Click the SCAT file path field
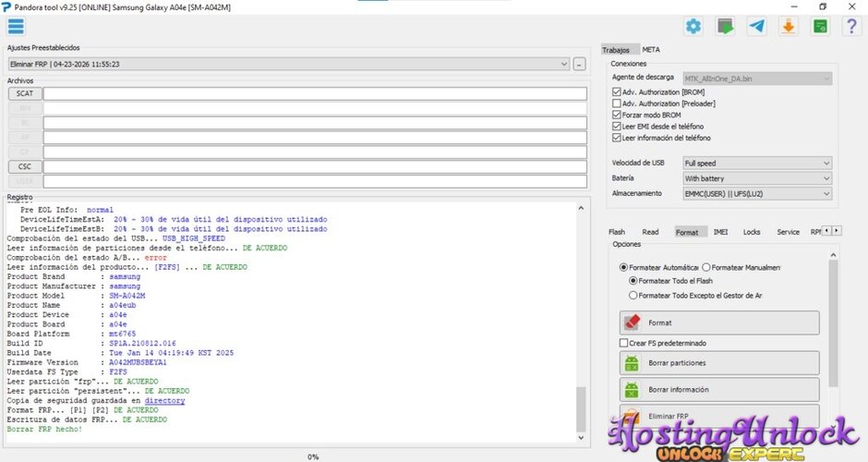This screenshot has width=868, height=462. (x=315, y=93)
